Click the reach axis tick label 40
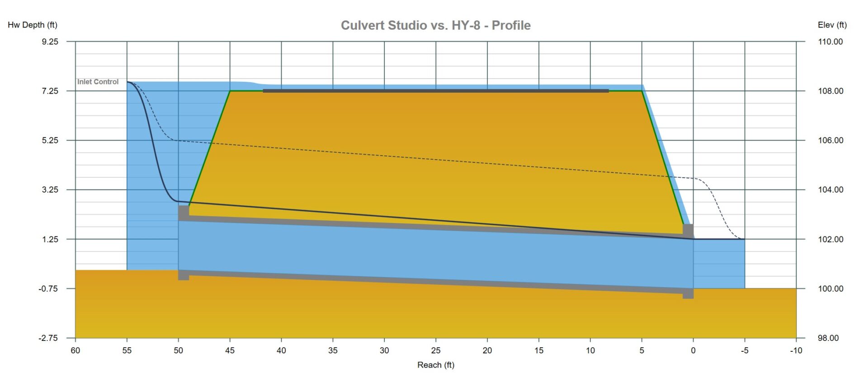 click(x=281, y=350)
